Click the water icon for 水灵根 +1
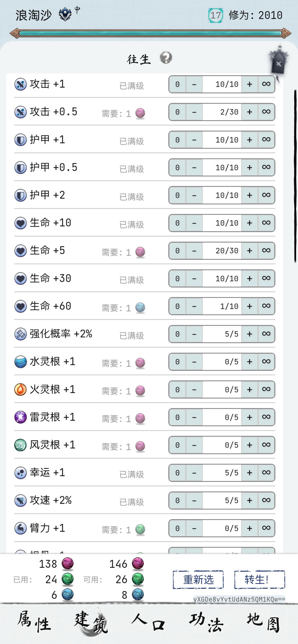298x644 pixels. [x=20, y=362]
